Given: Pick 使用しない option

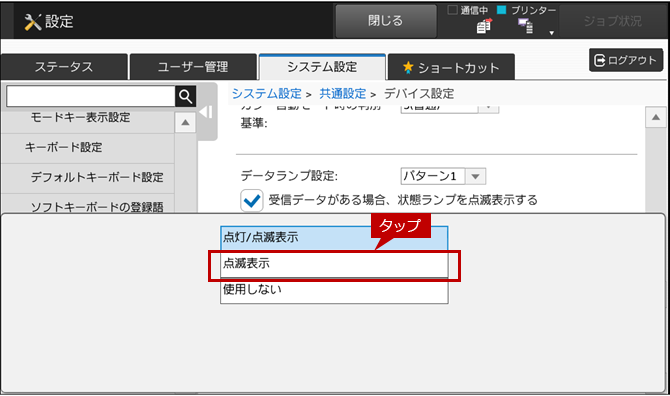Looking at the screenshot, I should tap(334, 290).
